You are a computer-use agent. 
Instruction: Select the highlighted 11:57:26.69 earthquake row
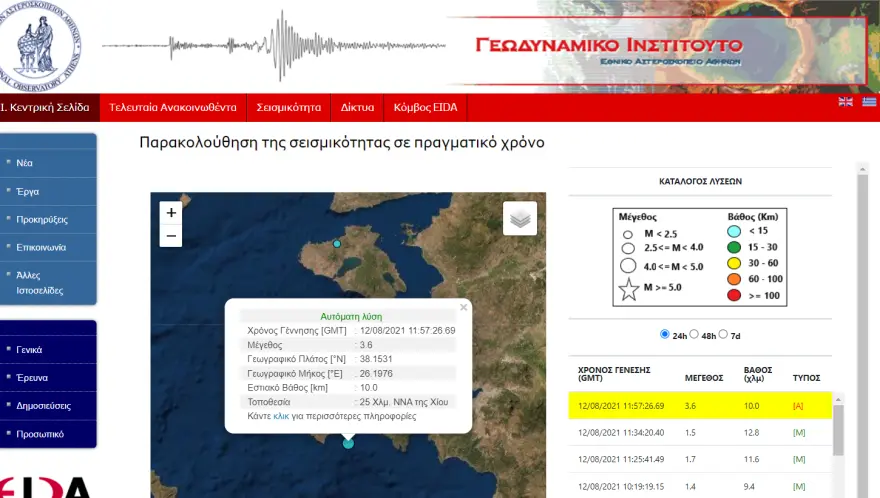700,406
